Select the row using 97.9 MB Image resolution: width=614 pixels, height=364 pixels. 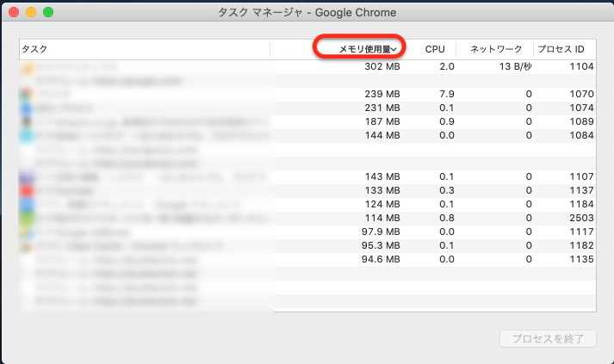click(x=307, y=231)
